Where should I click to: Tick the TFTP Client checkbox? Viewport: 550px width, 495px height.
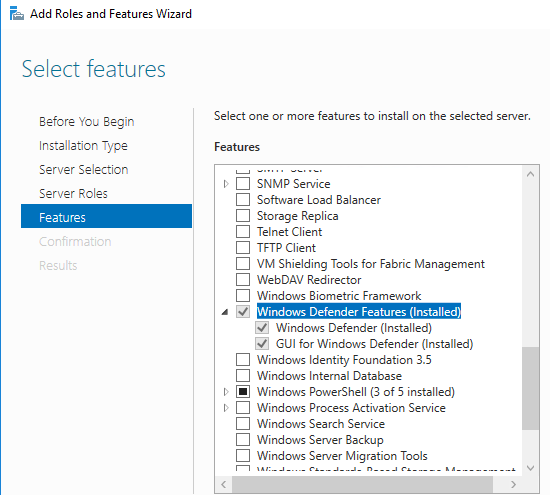tap(243, 248)
